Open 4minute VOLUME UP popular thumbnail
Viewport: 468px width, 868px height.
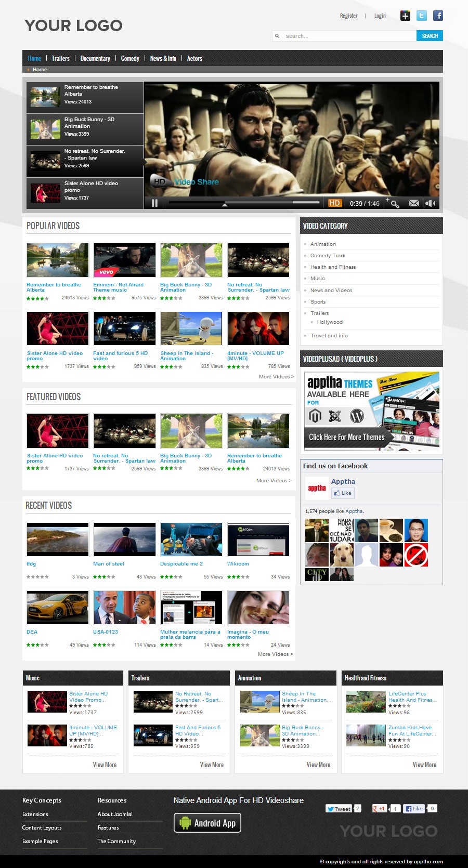click(258, 328)
